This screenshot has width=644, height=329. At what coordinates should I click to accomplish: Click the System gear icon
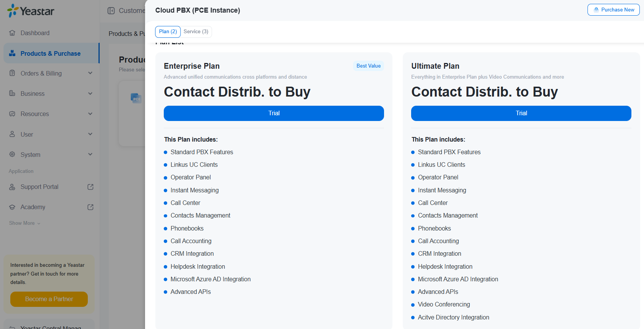pyautogui.click(x=12, y=155)
